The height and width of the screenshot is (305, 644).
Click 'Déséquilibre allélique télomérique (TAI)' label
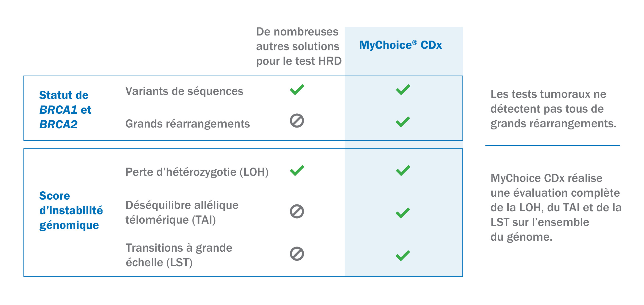182,212
